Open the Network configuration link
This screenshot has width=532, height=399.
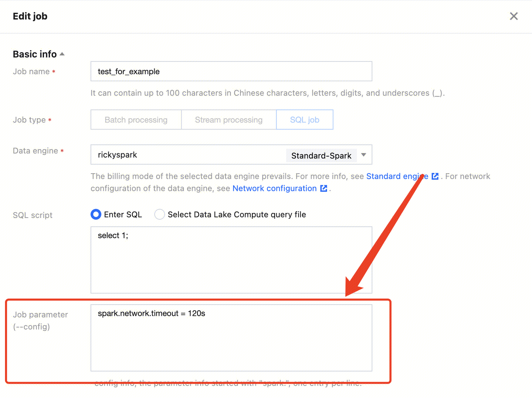pyautogui.click(x=274, y=188)
